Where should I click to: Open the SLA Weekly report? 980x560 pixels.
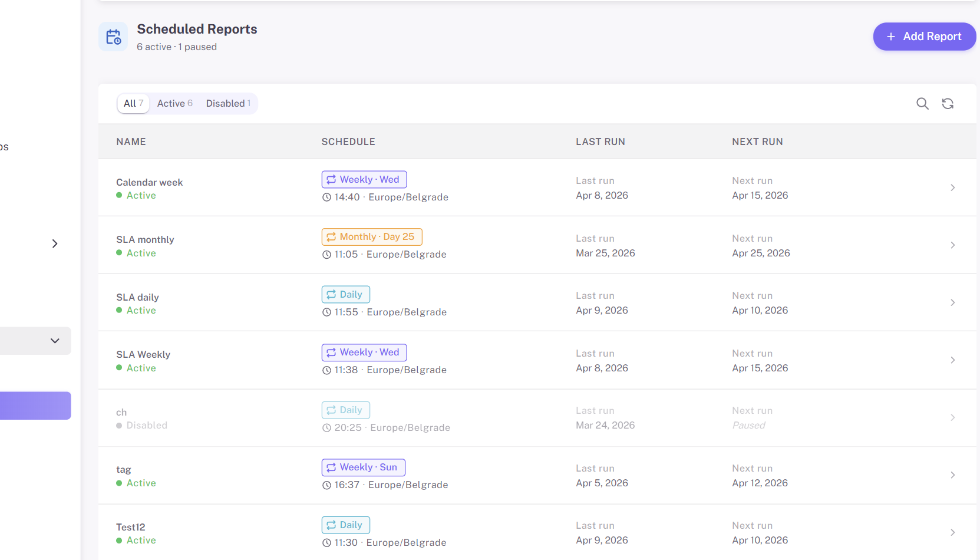click(x=952, y=360)
